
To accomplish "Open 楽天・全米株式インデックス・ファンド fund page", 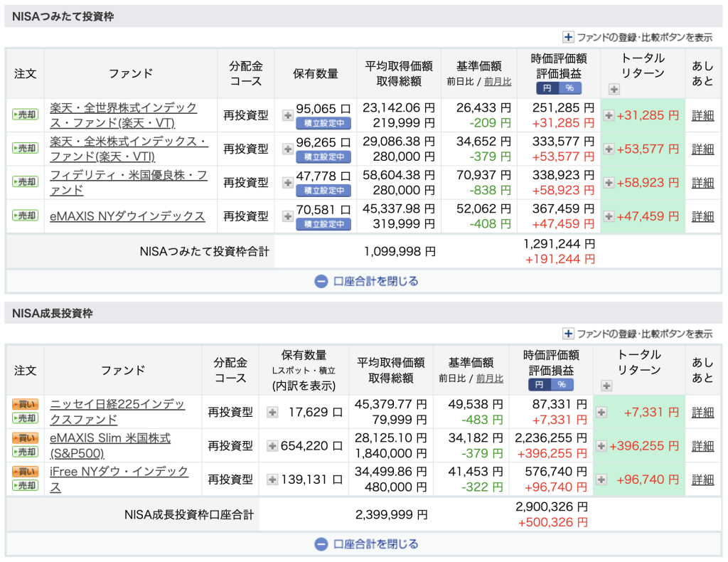I will pyautogui.click(x=129, y=149).
